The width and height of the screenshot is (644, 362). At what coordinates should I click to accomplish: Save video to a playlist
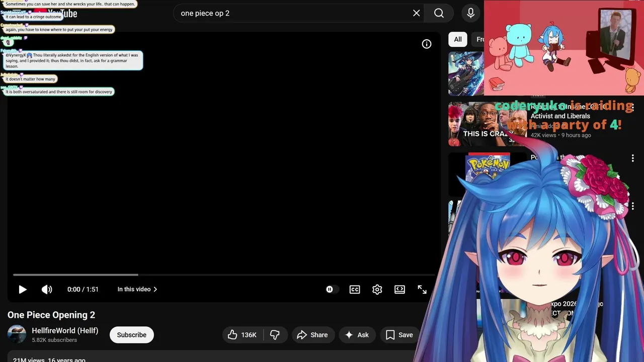coord(399,335)
